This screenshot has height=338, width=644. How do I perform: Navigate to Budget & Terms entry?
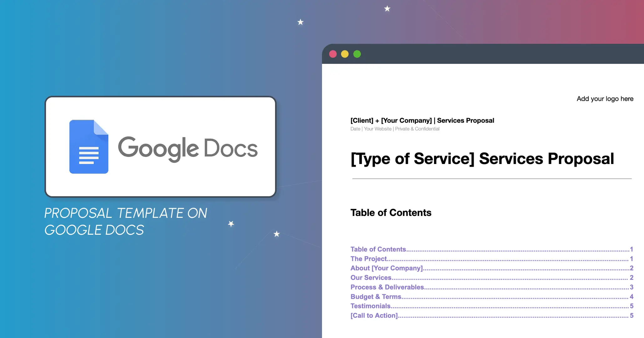376,296
